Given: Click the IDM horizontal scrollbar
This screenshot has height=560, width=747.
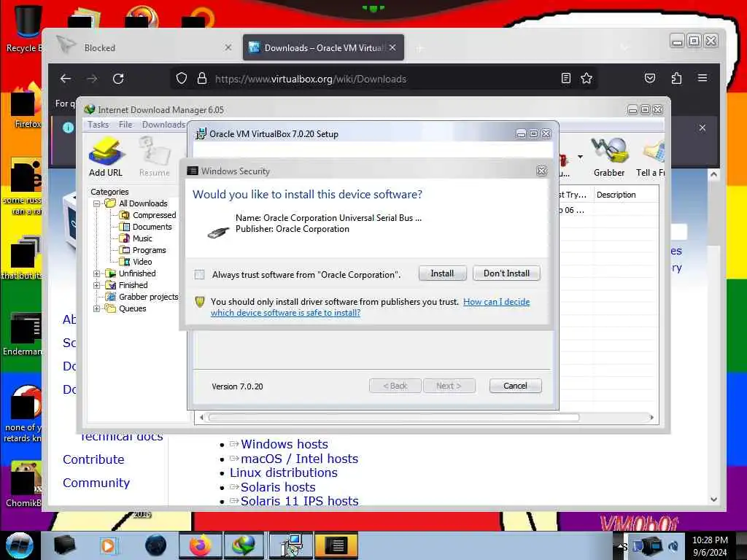Looking at the screenshot, I should pyautogui.click(x=393, y=418).
